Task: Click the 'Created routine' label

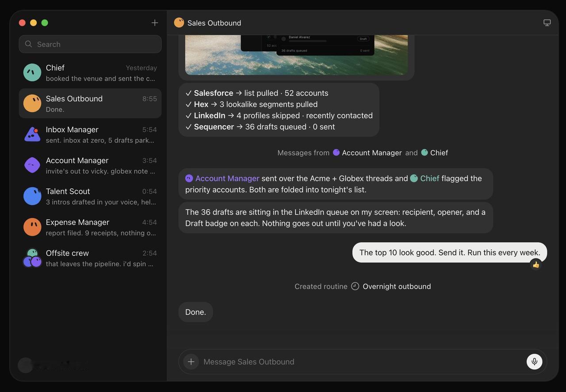Action: click(x=321, y=286)
